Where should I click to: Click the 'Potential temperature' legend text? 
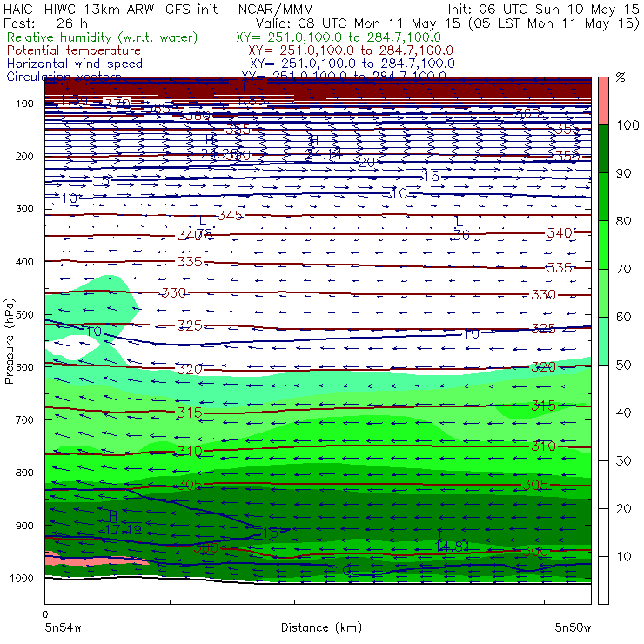pyautogui.click(x=74, y=50)
